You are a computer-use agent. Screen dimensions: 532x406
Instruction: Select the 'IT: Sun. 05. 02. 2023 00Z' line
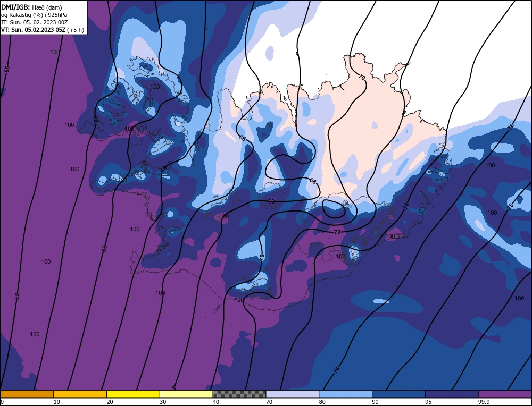coord(34,22)
